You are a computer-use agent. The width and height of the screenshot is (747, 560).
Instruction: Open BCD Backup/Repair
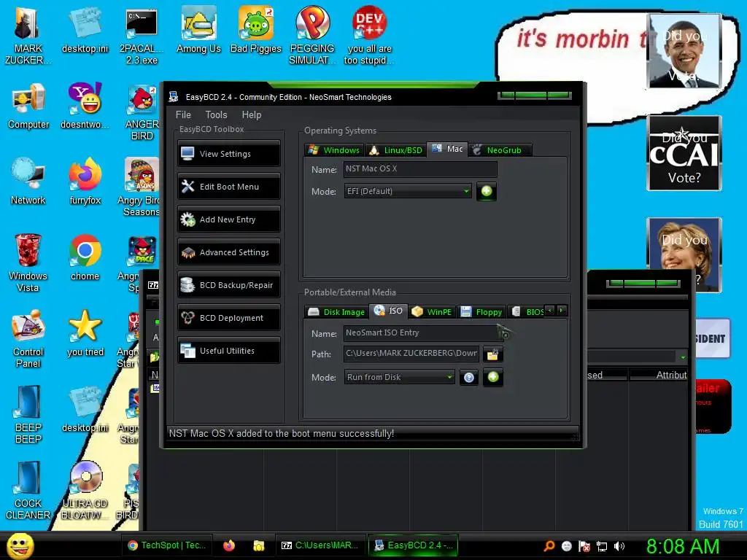click(x=228, y=285)
